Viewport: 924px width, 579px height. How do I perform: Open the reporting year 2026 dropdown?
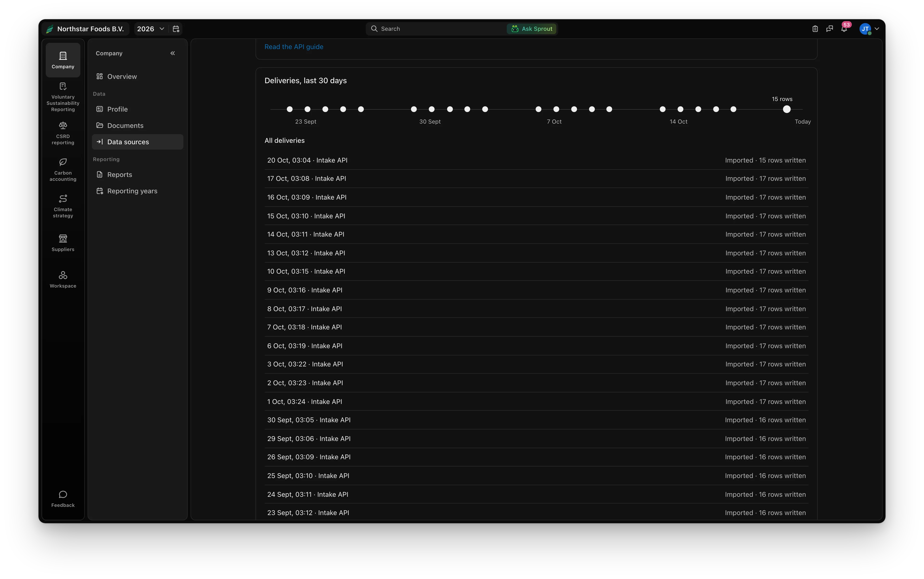pyautogui.click(x=151, y=29)
